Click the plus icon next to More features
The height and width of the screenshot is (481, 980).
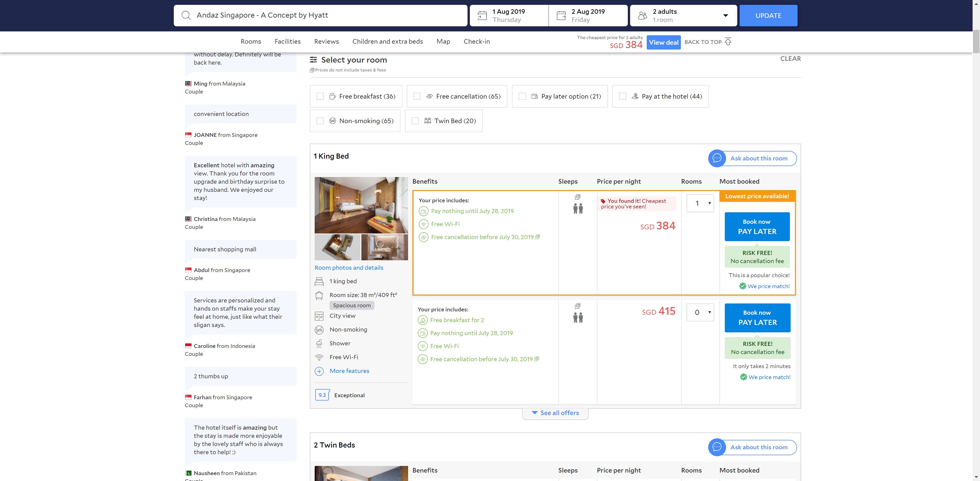319,371
